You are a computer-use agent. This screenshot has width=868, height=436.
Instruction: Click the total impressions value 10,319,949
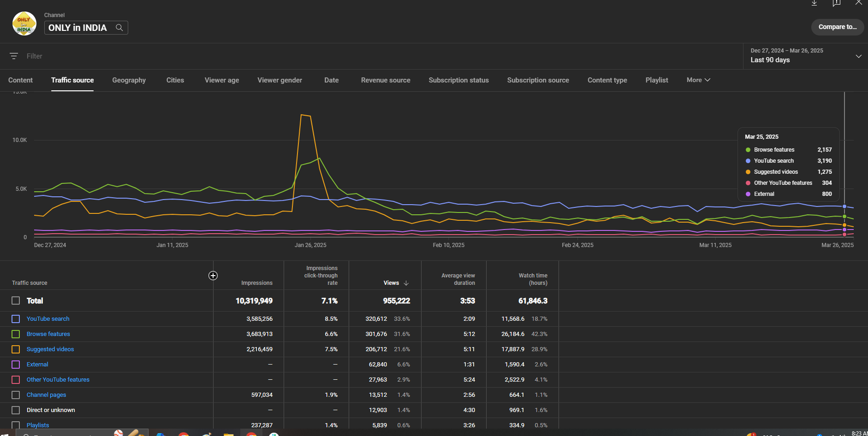pyautogui.click(x=254, y=301)
